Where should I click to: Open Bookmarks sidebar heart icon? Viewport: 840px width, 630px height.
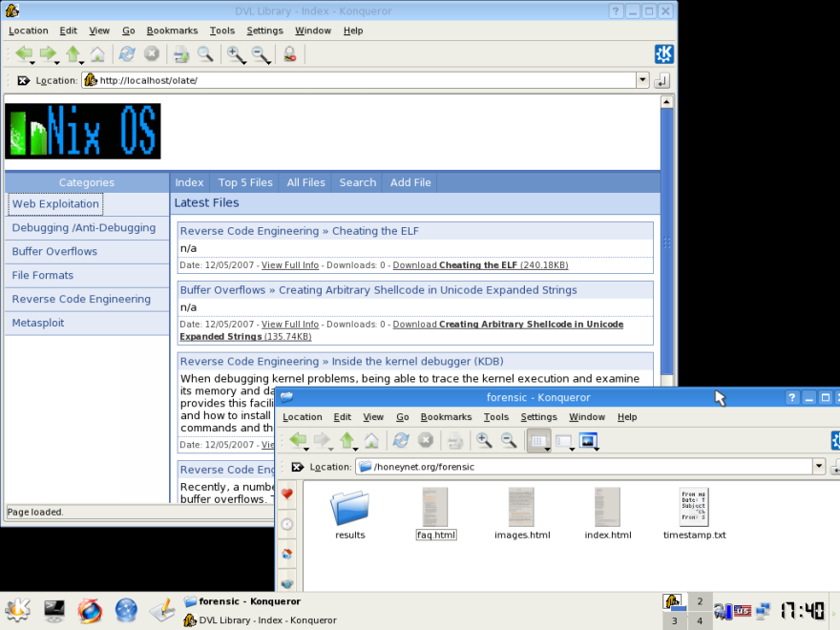pyautogui.click(x=287, y=493)
